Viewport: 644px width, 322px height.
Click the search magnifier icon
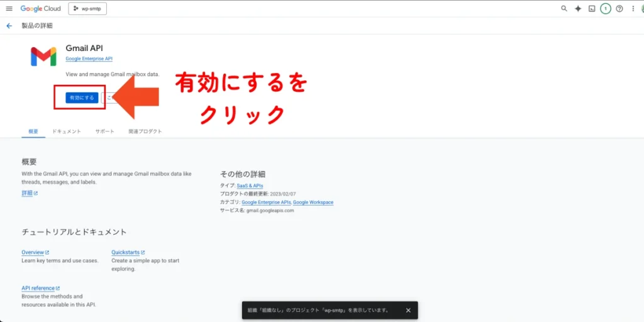point(563,9)
